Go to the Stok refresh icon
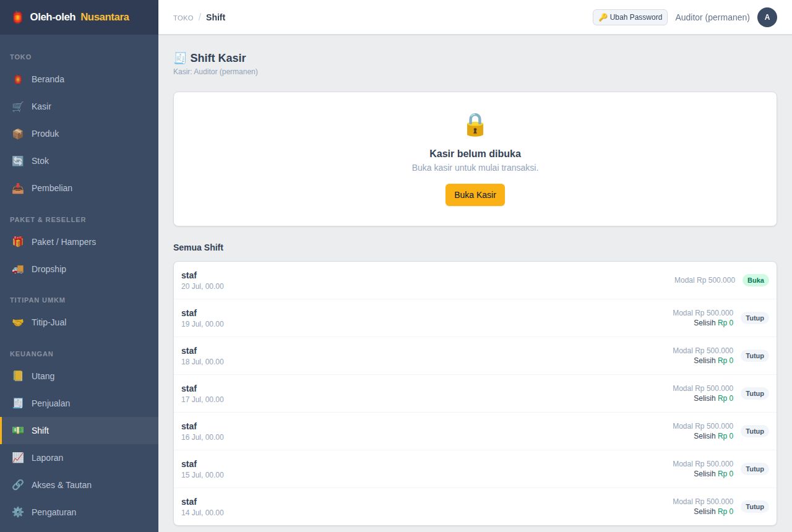 pos(18,161)
